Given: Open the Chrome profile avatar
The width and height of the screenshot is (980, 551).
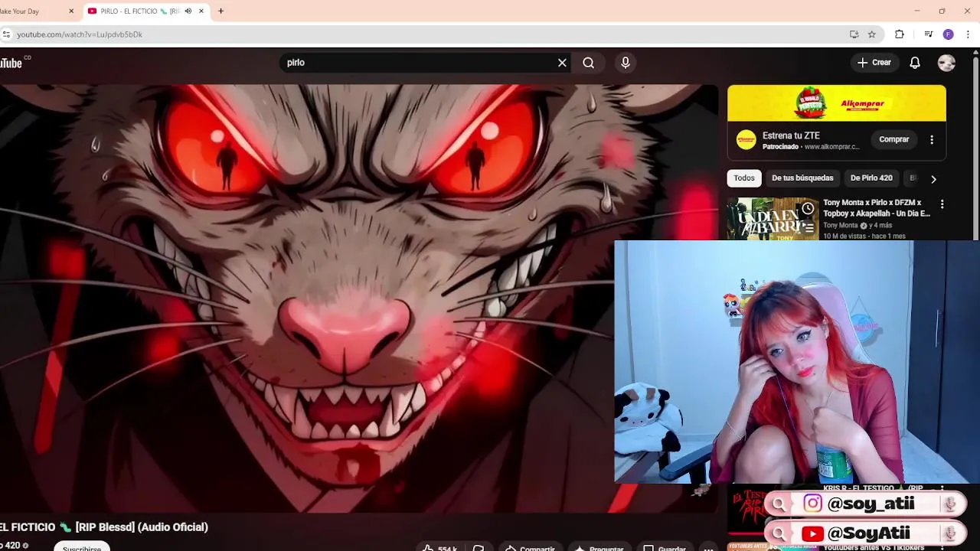Looking at the screenshot, I should (x=948, y=34).
